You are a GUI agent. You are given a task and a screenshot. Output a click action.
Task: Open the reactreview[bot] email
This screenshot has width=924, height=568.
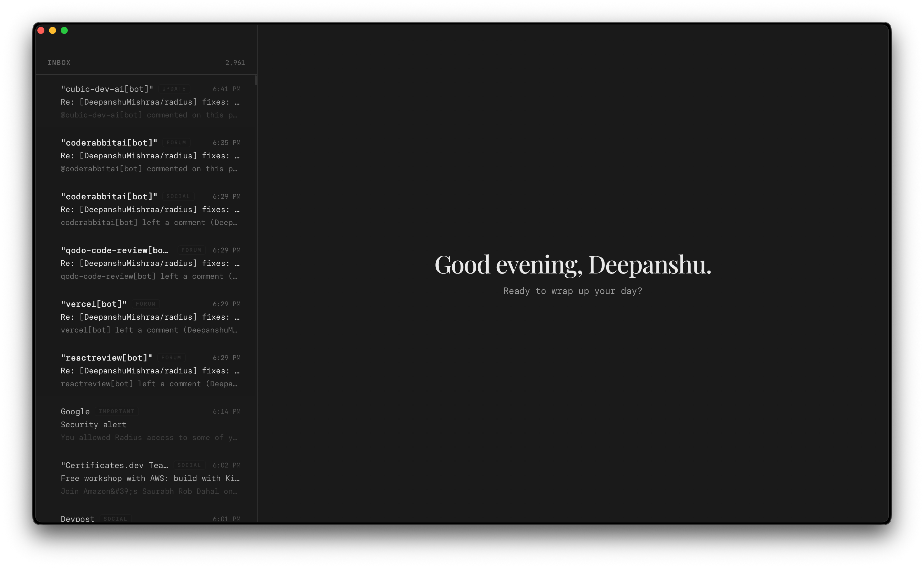pyautogui.click(x=146, y=370)
